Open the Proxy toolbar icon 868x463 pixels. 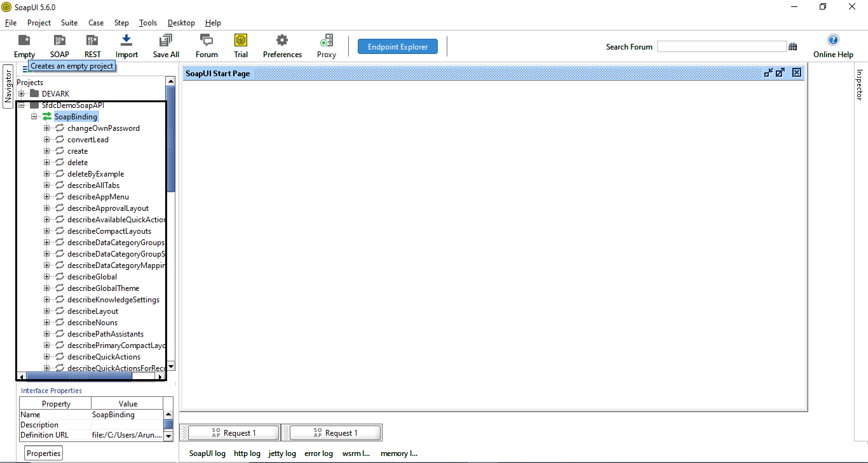tap(327, 46)
